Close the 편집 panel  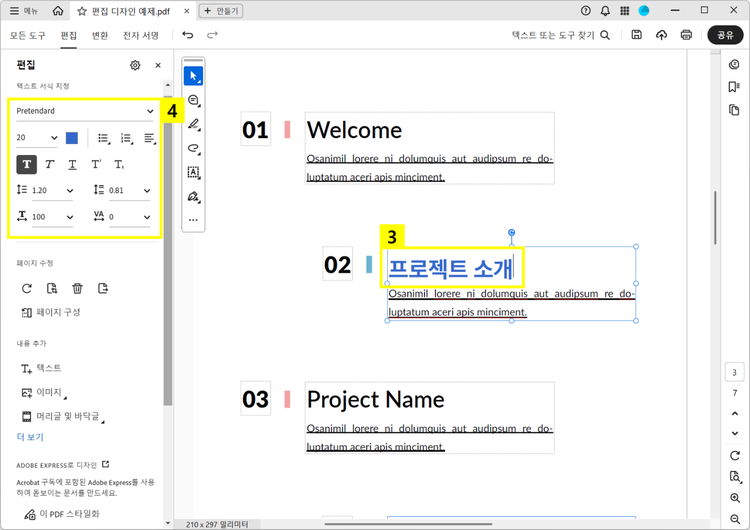[158, 65]
